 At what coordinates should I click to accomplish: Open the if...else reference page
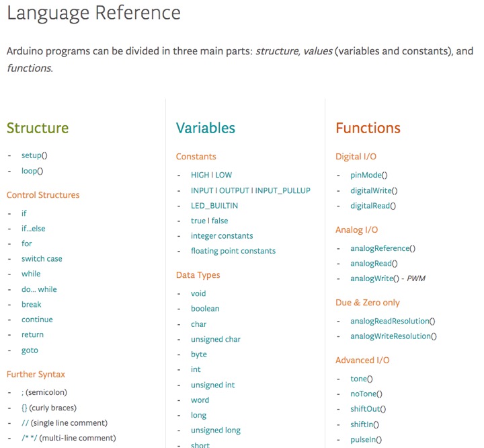coord(34,228)
